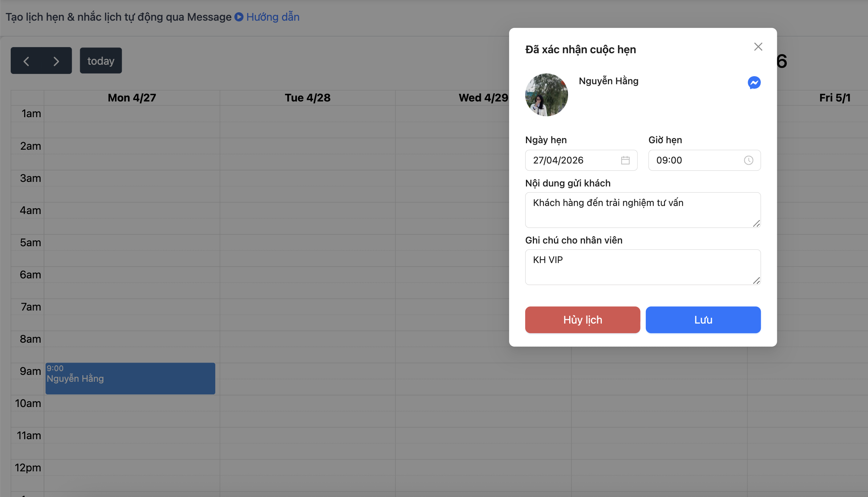Open the Hướng dẫn guide link
This screenshot has width=868, height=497.
coord(273,17)
